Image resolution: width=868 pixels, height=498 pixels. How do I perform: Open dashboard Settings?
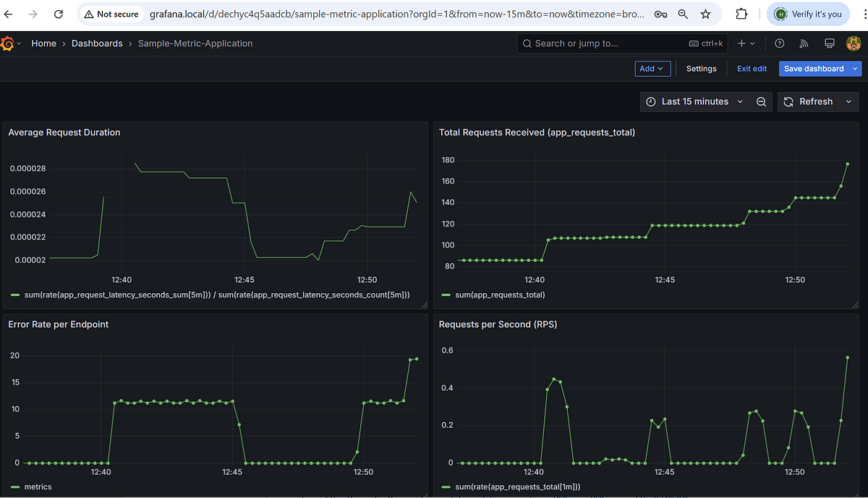pos(701,68)
